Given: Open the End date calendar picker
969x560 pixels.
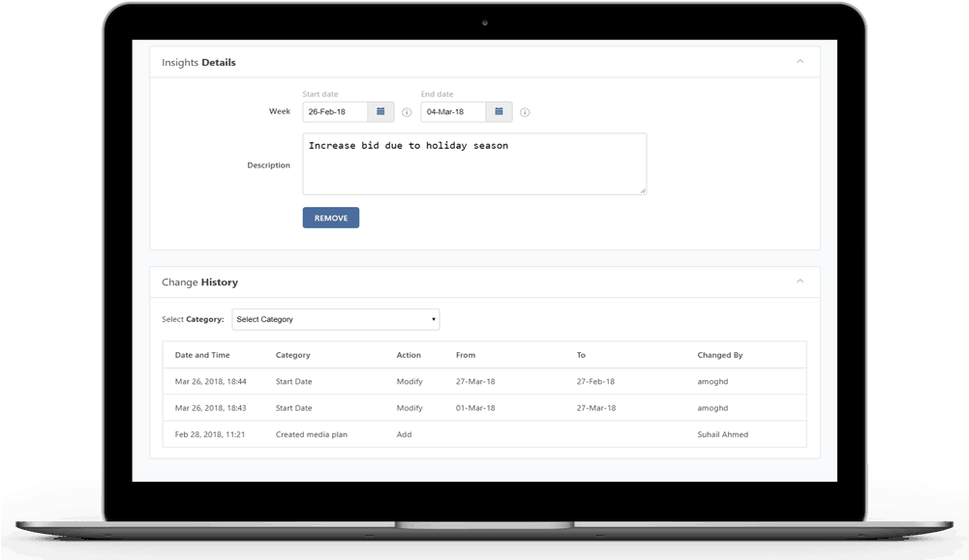Looking at the screenshot, I should pyautogui.click(x=499, y=112).
